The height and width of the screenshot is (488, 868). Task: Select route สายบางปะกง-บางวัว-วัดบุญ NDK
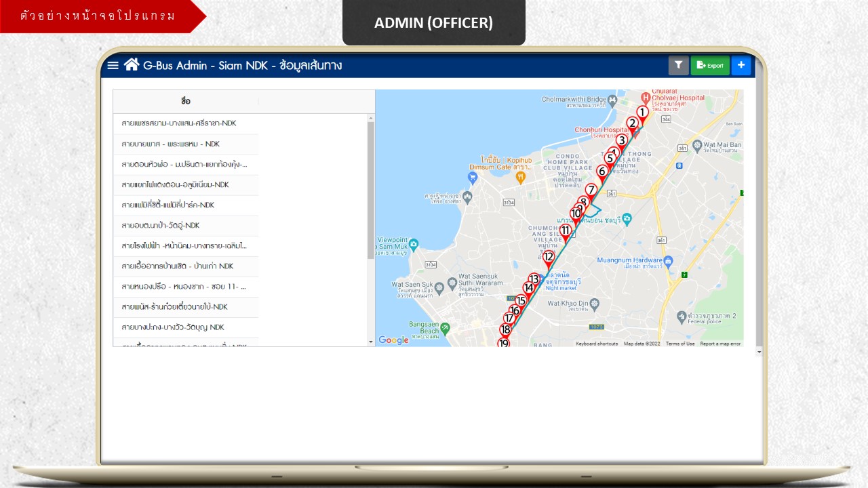click(186, 327)
